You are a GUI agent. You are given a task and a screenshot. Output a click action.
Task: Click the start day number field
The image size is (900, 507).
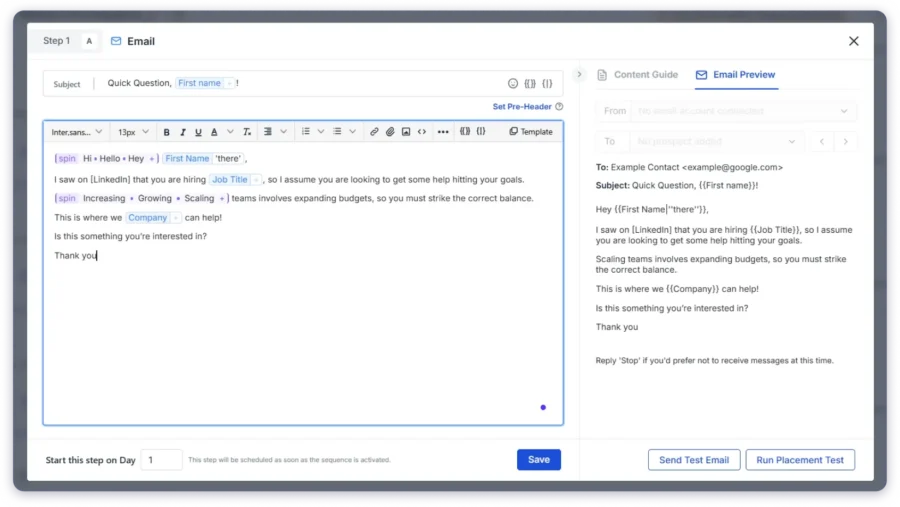(x=161, y=460)
